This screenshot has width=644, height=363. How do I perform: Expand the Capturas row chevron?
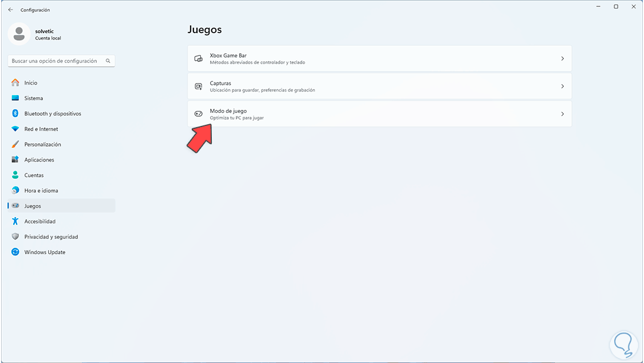point(562,86)
